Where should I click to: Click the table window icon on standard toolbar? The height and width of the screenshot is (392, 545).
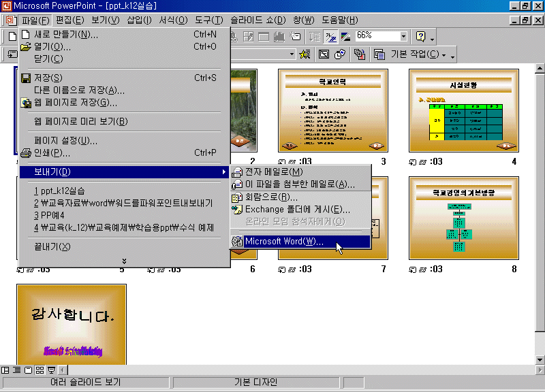264,36
